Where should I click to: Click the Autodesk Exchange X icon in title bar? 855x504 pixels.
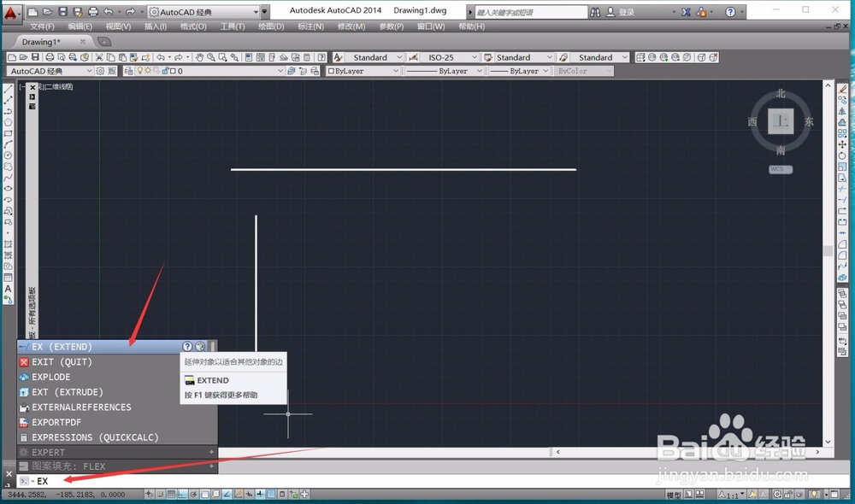point(686,12)
